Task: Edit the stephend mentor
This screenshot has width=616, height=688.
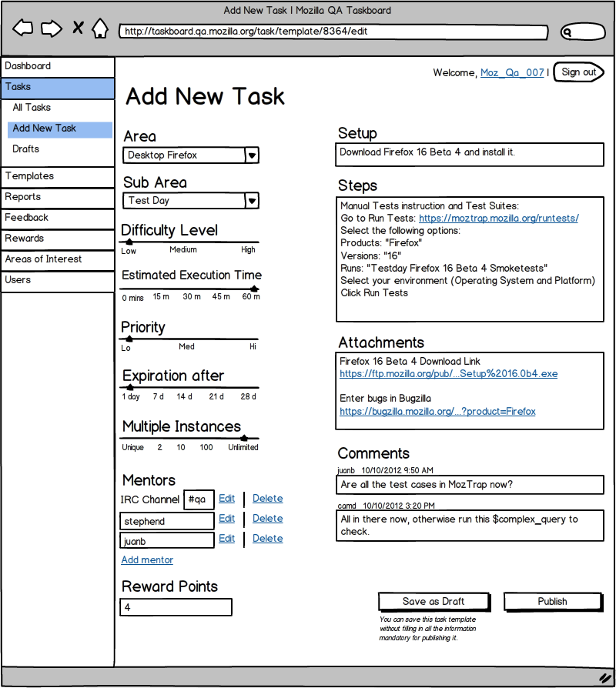Action: click(x=226, y=519)
